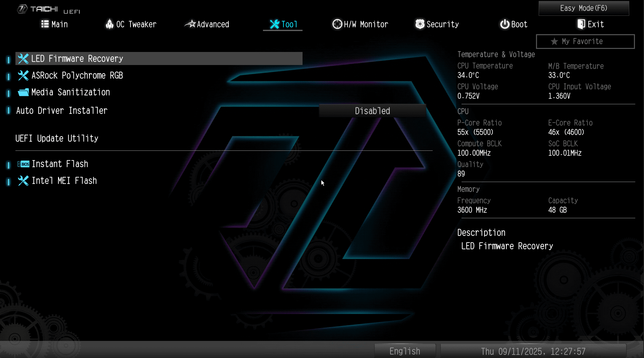Open ASRock Polychrome RGB settings
The image size is (644, 358).
pos(77,75)
